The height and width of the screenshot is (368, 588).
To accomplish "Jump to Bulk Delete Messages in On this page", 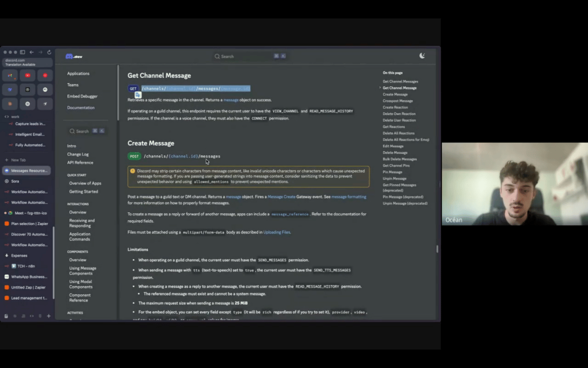I will pos(400,159).
